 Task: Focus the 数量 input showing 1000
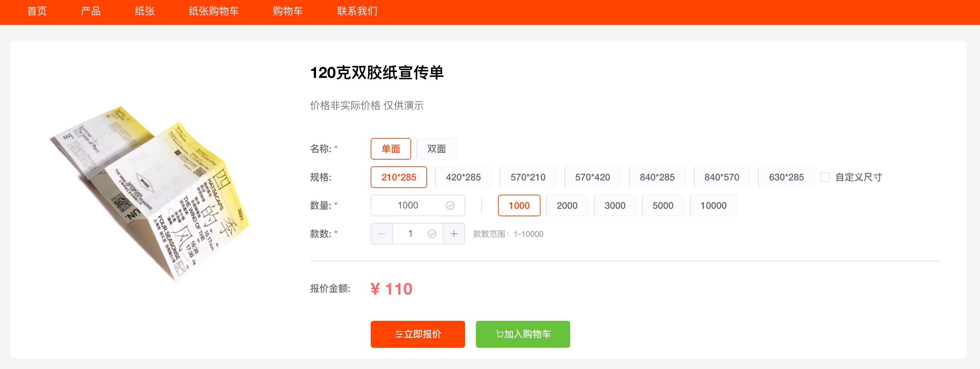click(x=407, y=206)
